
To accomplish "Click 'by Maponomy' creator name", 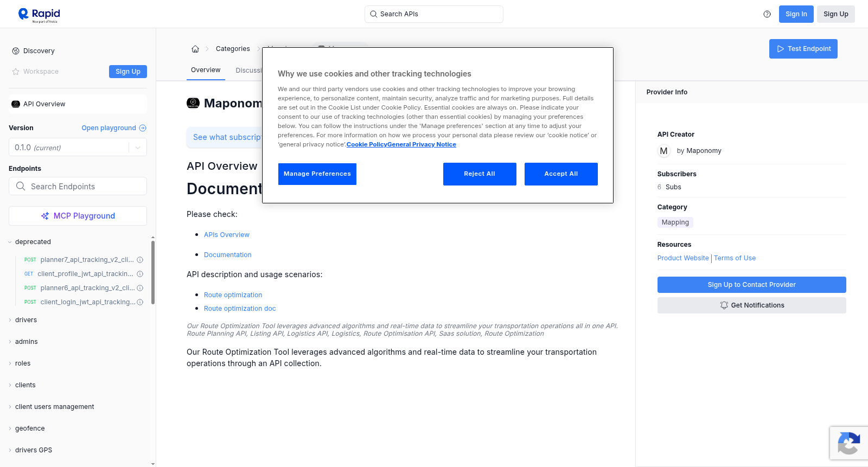I will click(699, 151).
